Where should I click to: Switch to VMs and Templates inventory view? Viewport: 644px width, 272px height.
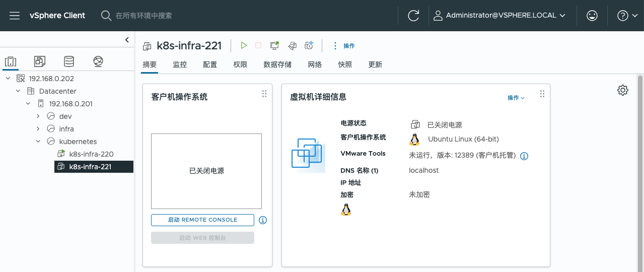point(40,61)
